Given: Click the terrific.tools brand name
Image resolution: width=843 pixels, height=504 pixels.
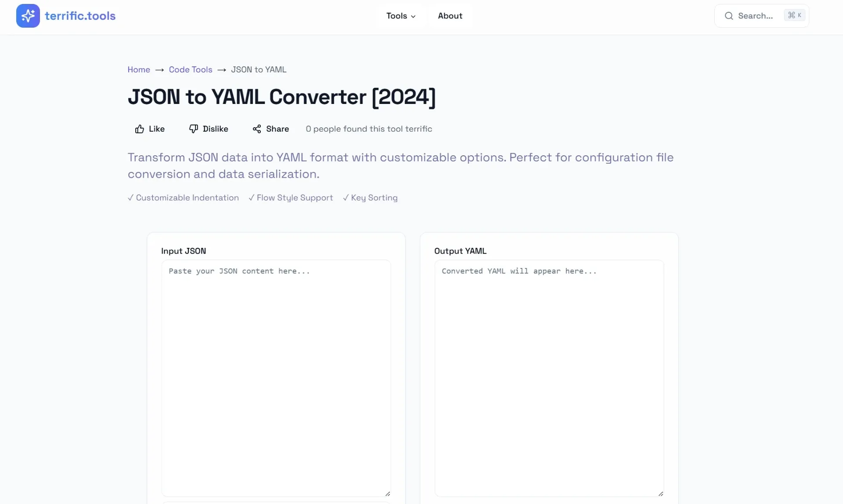Looking at the screenshot, I should click(80, 16).
